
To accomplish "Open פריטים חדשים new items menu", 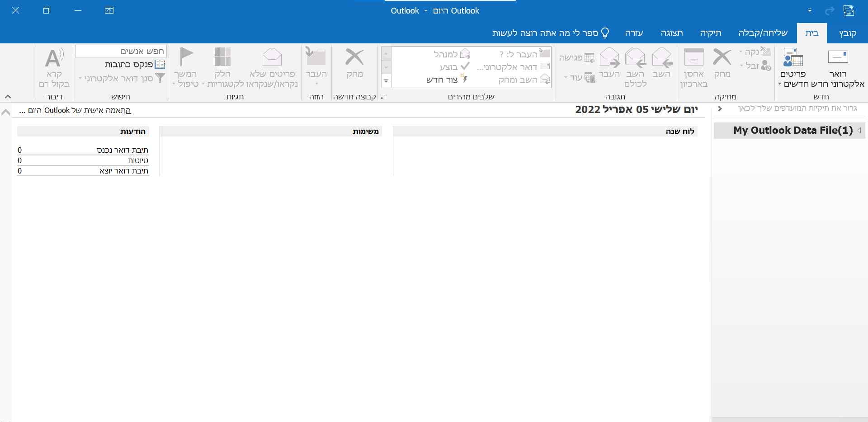I will (x=793, y=68).
